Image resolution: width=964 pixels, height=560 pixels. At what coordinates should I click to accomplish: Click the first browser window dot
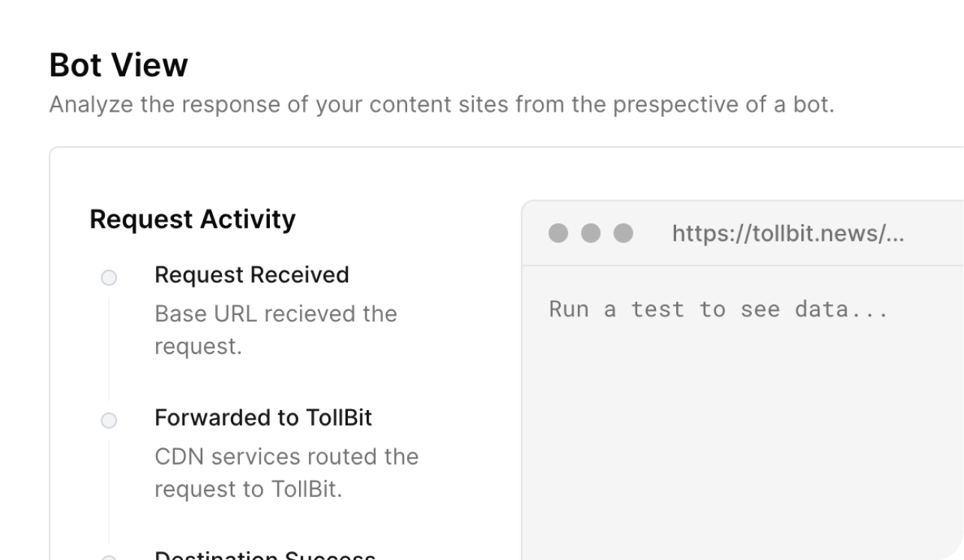coord(558,234)
